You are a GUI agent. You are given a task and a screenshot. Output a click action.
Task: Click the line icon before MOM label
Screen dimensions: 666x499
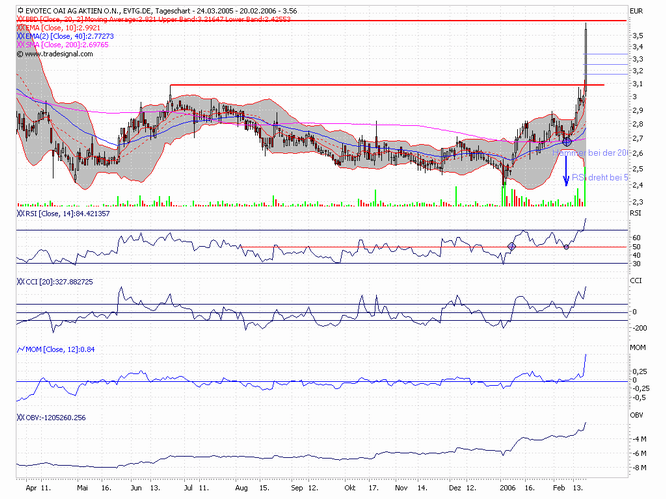[x=21, y=350]
